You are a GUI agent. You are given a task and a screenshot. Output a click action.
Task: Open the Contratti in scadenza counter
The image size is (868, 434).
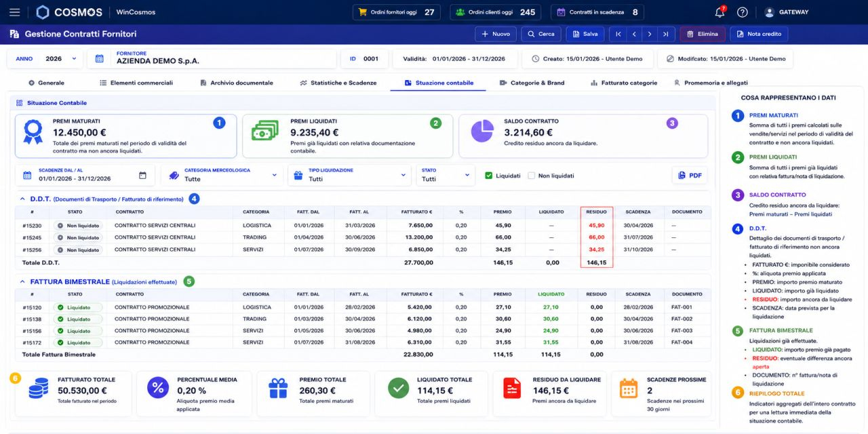pyautogui.click(x=597, y=12)
